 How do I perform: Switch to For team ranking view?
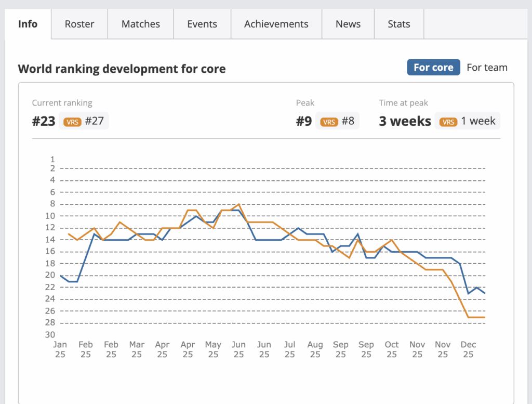(487, 67)
